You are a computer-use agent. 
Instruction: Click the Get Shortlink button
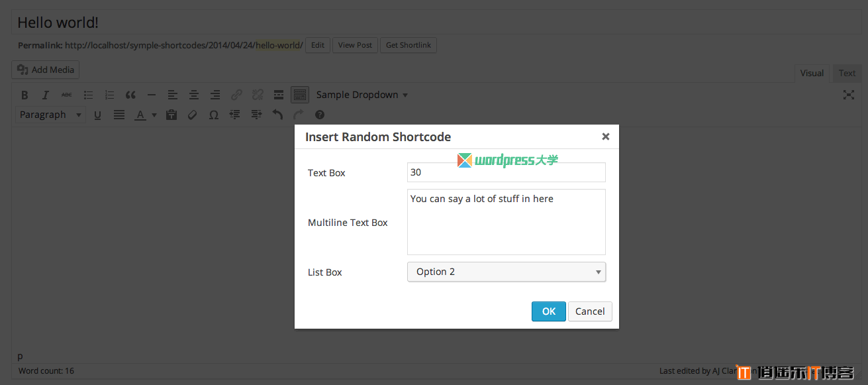[x=409, y=45]
